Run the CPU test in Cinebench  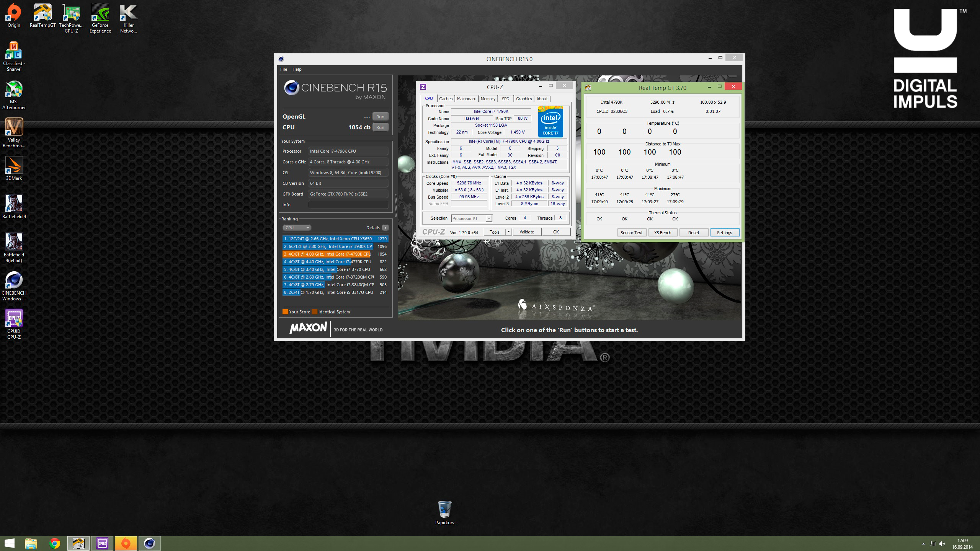coord(380,127)
